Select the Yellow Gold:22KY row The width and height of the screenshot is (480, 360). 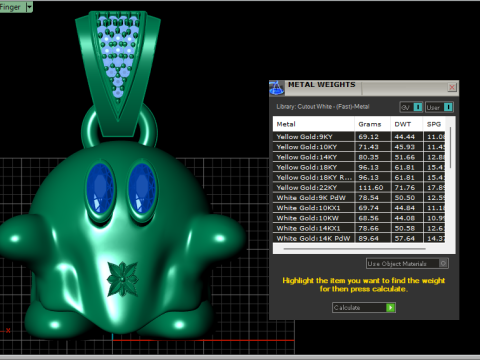click(x=359, y=188)
